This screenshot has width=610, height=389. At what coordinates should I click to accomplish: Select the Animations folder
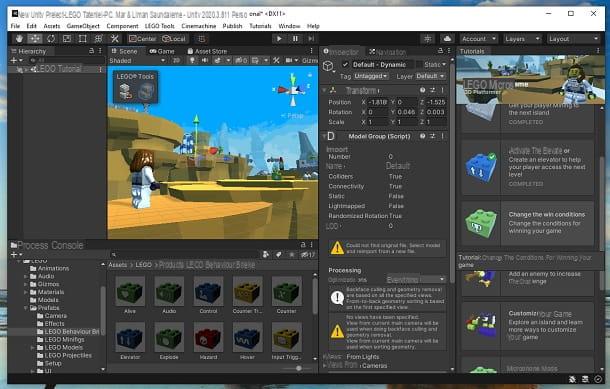49,268
